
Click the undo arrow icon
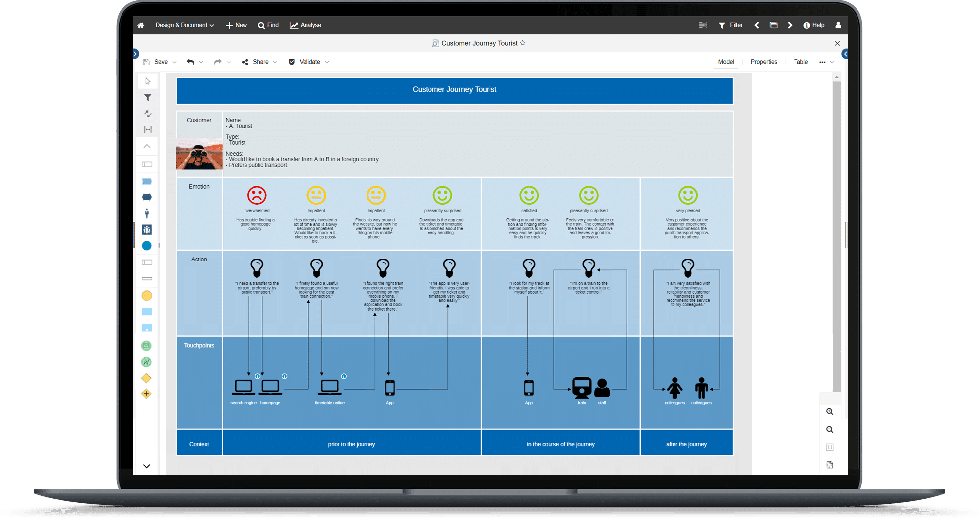pos(190,62)
